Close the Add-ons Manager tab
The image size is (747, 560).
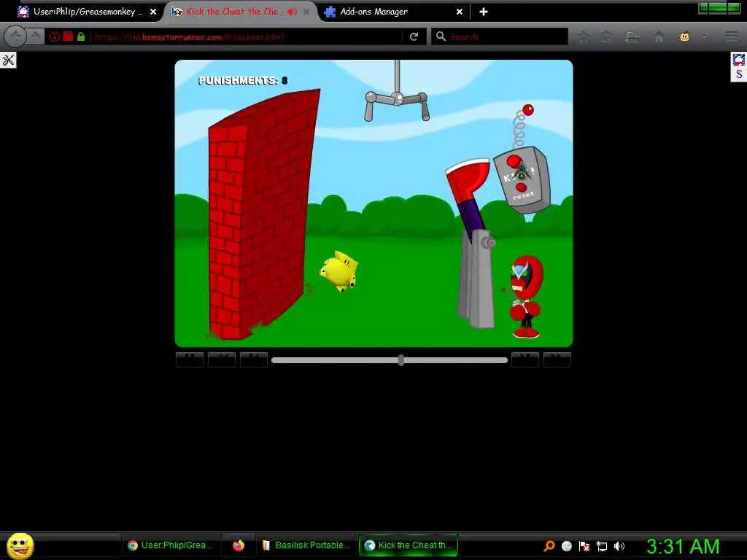coord(460,12)
